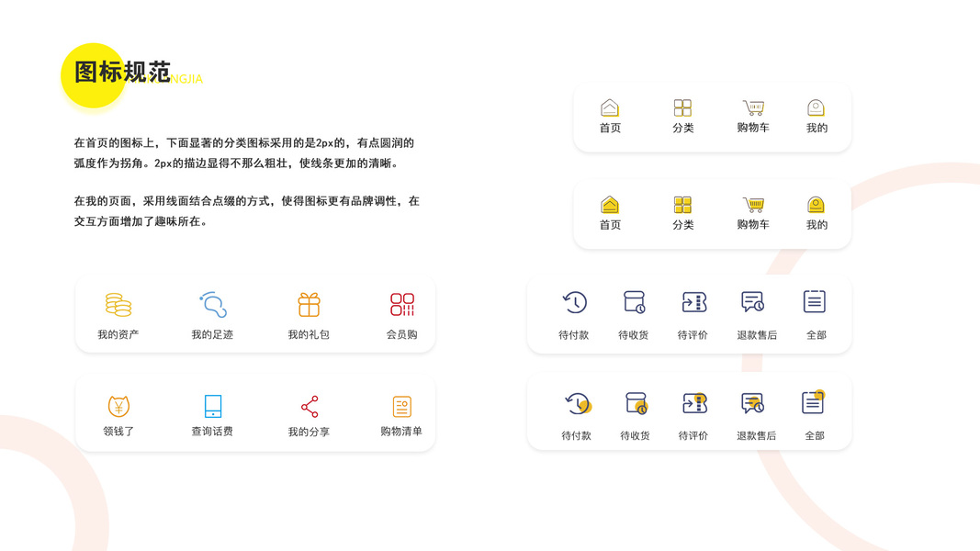Viewport: 980px width, 551px height.
Task: Open the 我的礼包 gift box icon
Action: 309,305
